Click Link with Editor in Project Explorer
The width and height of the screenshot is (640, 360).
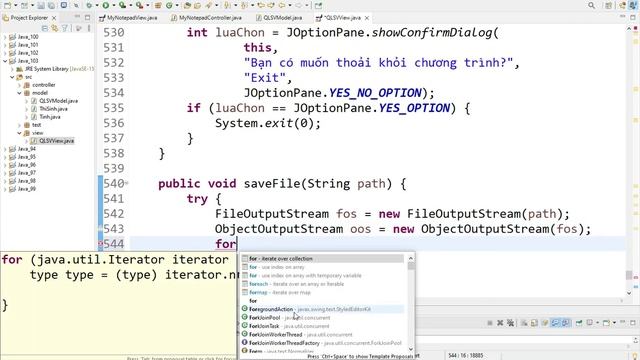point(54,28)
